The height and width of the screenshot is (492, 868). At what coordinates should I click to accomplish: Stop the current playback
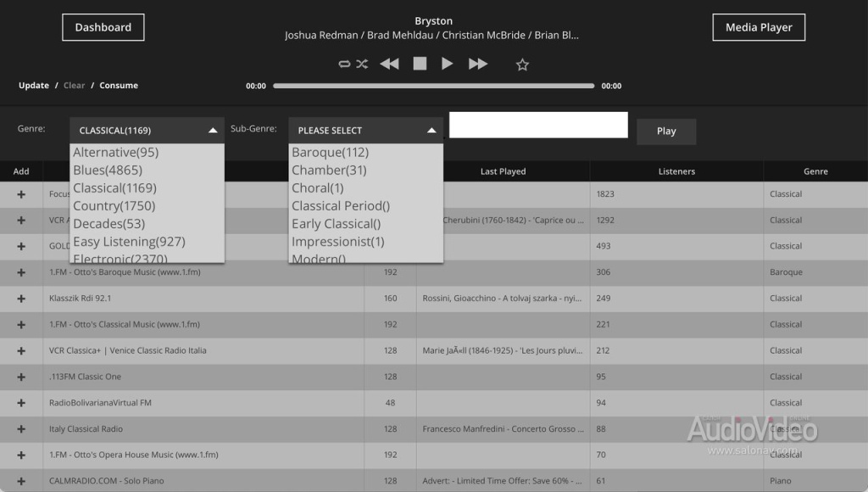tap(420, 64)
